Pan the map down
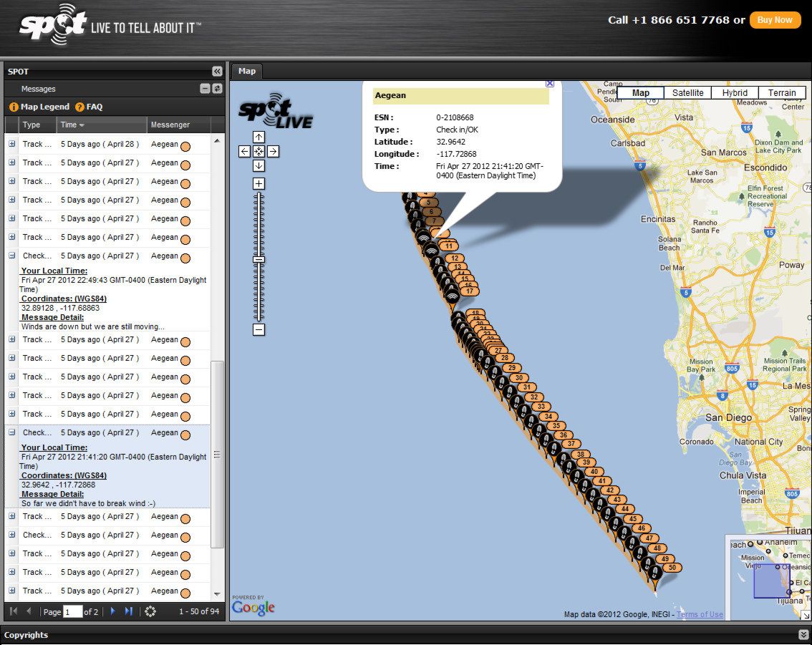The height and width of the screenshot is (645, 812). [259, 165]
